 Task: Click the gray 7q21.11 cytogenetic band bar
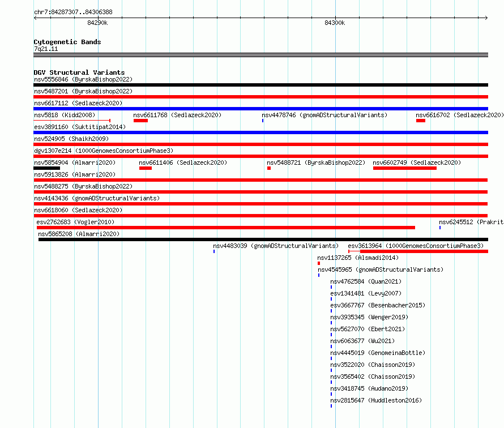260,55
